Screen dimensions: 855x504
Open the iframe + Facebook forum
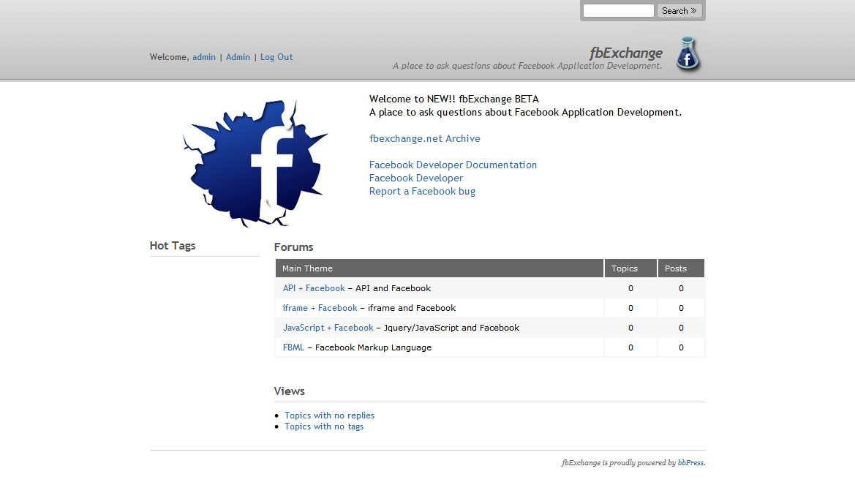click(320, 308)
